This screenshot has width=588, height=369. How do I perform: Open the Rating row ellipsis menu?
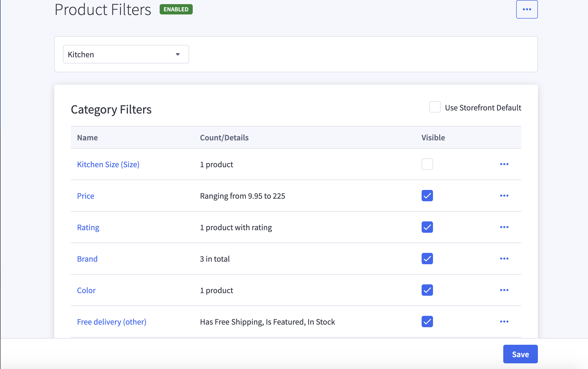[504, 227]
